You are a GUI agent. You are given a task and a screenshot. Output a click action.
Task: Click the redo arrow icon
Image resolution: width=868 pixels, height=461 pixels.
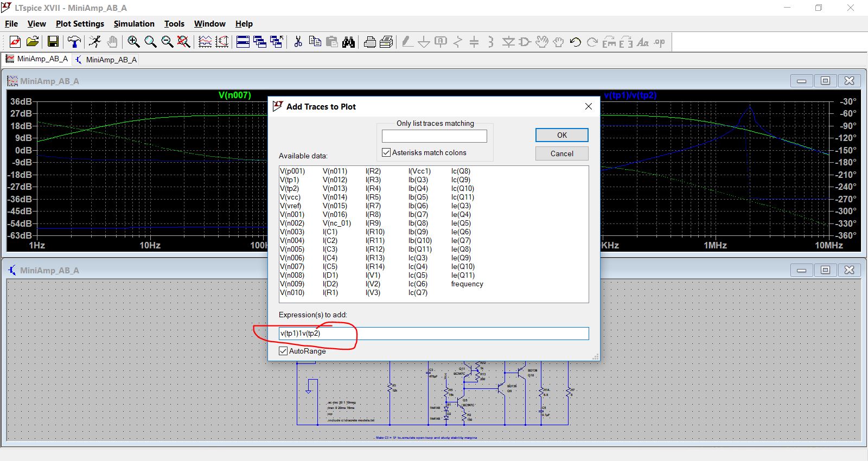click(592, 42)
